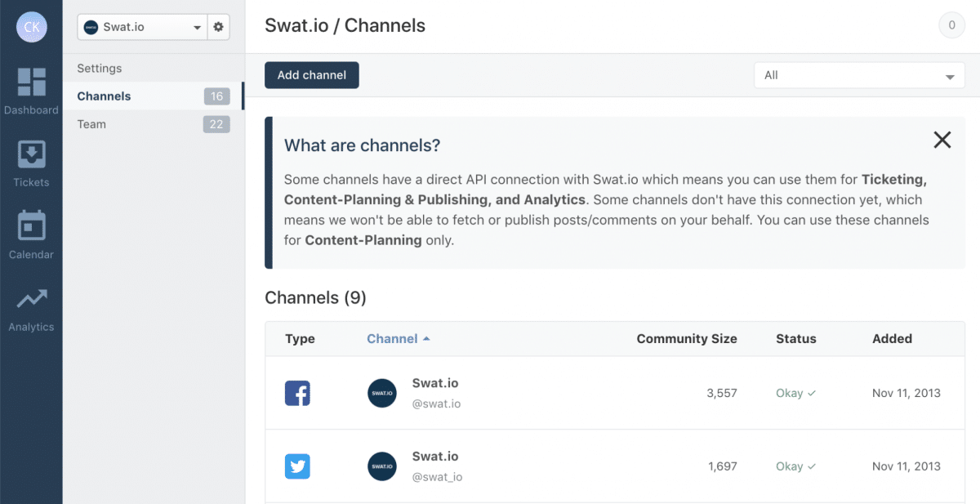This screenshot has height=504, width=980.
Task: Click the 'What are channels?' heading
Action: [363, 145]
